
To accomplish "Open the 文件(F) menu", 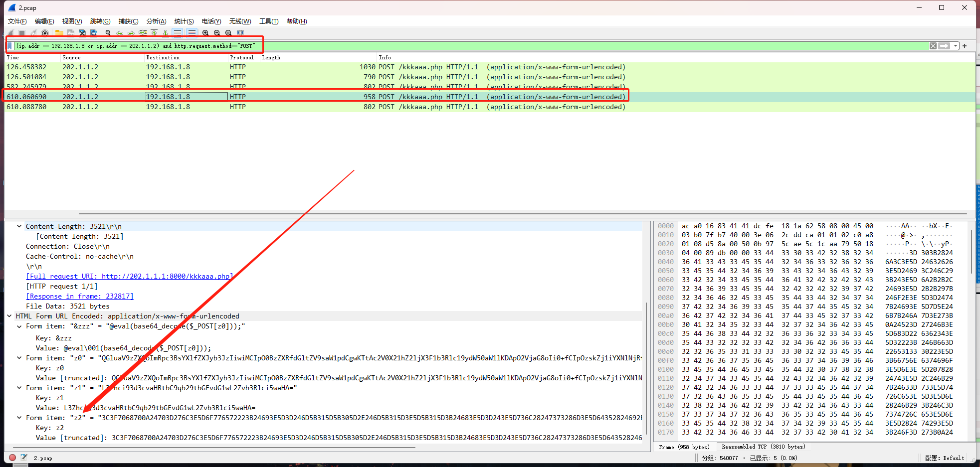I will point(17,21).
